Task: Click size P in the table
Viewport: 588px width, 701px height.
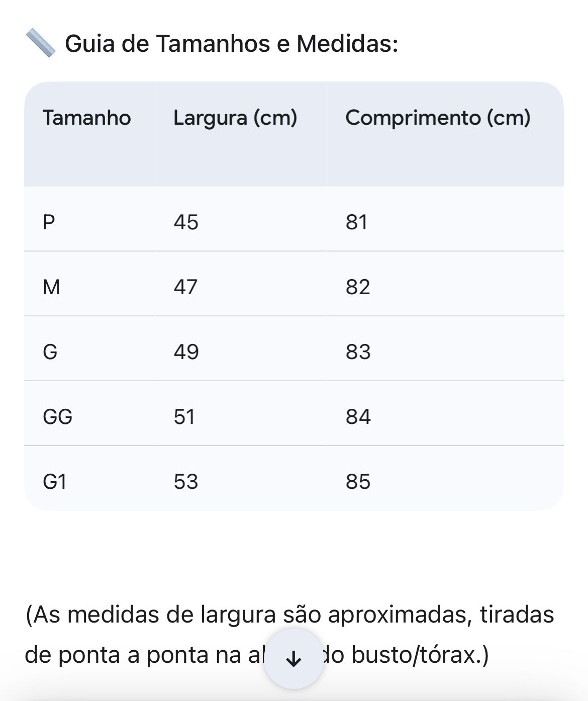Action: (49, 222)
